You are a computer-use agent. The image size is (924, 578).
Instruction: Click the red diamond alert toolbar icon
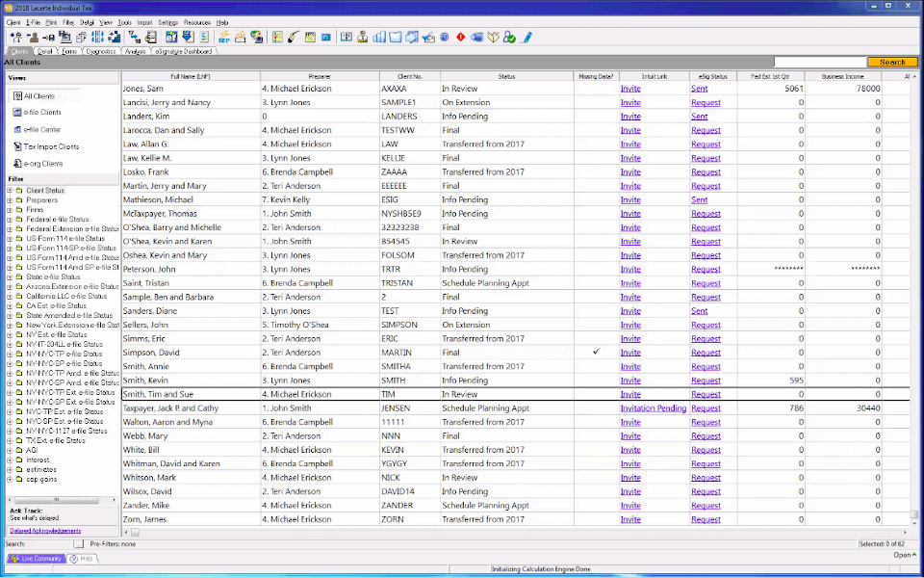pyautogui.click(x=460, y=38)
